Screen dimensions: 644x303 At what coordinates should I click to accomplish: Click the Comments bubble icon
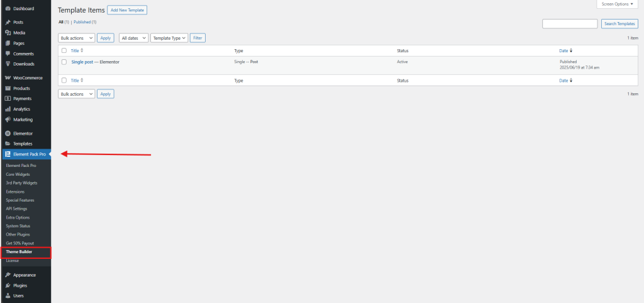click(8, 54)
